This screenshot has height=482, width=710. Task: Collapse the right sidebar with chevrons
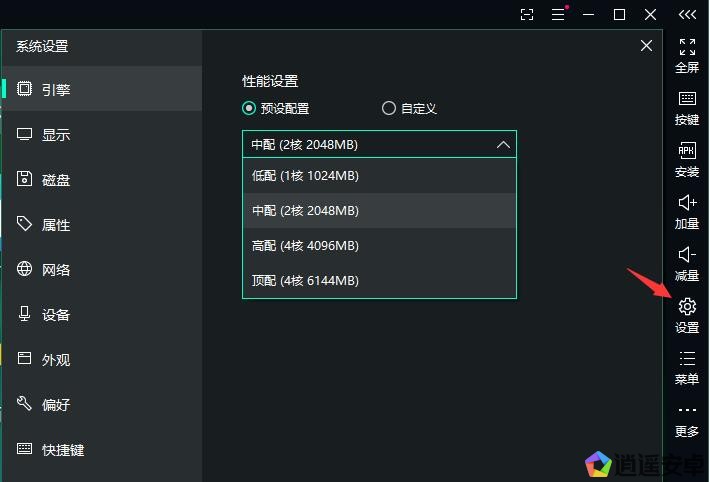tap(687, 14)
